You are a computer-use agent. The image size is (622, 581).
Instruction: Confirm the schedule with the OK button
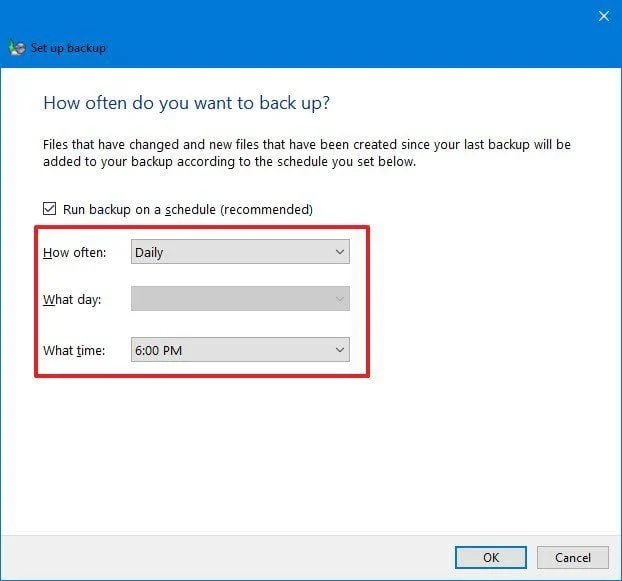(490, 557)
